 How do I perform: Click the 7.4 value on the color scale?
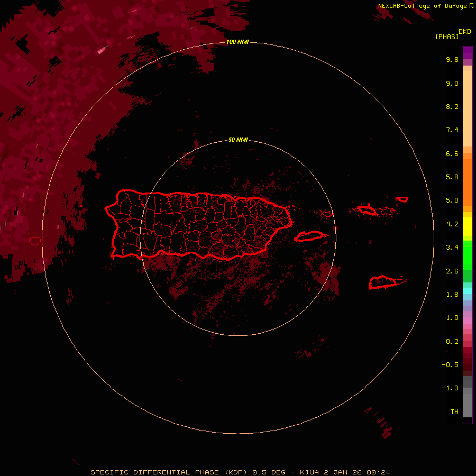coord(452,130)
